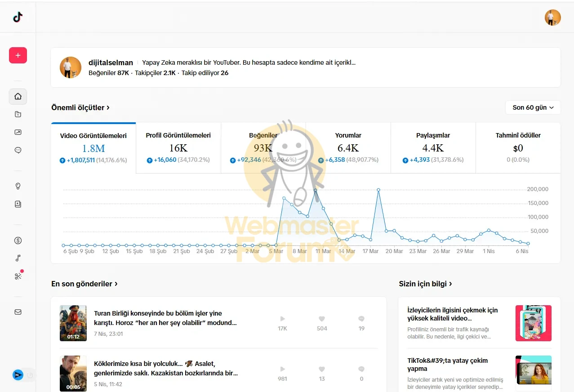This screenshot has height=392, width=574.
Task: Open the dollar sign monetization icon
Action: pos(18,241)
